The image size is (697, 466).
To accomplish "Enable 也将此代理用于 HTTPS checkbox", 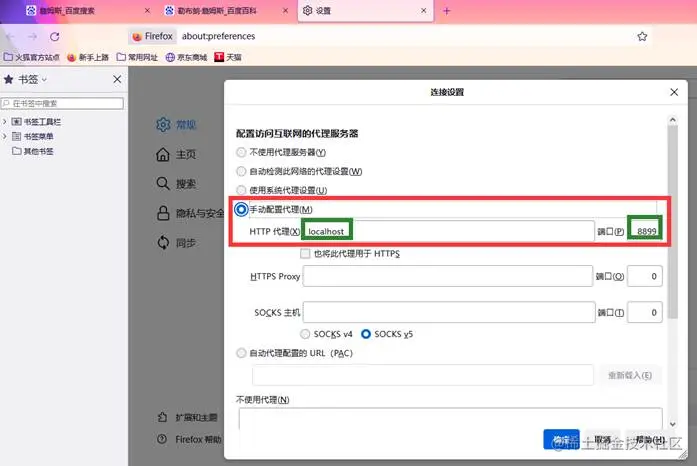I will (x=305, y=253).
